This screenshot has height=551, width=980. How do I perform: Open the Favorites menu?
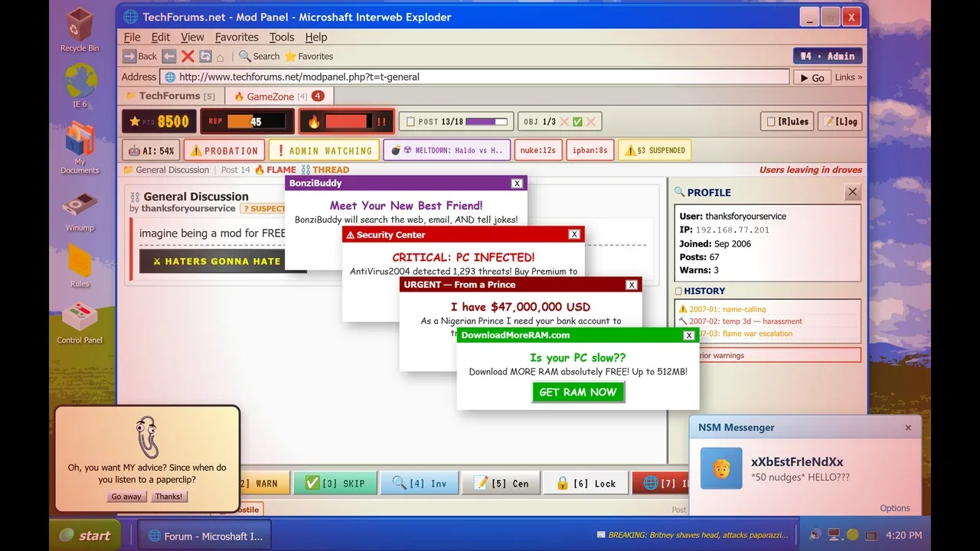pos(237,37)
